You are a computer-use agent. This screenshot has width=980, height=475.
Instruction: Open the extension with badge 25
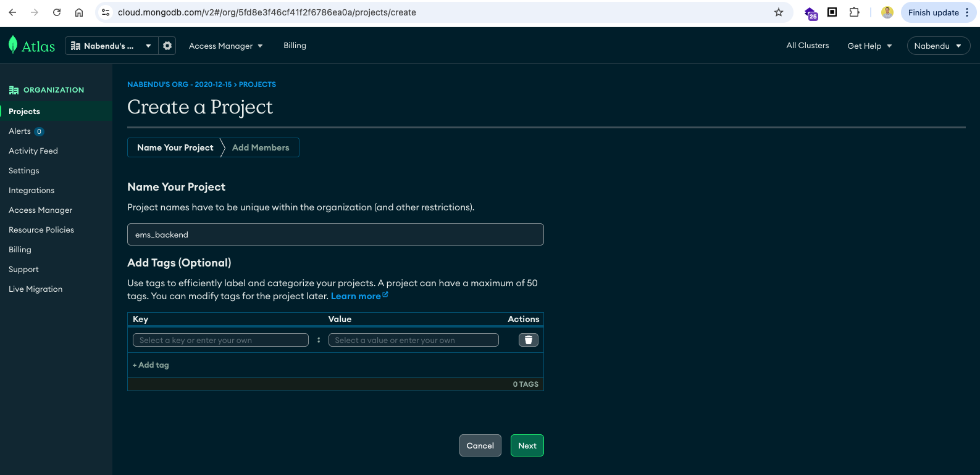(x=811, y=13)
